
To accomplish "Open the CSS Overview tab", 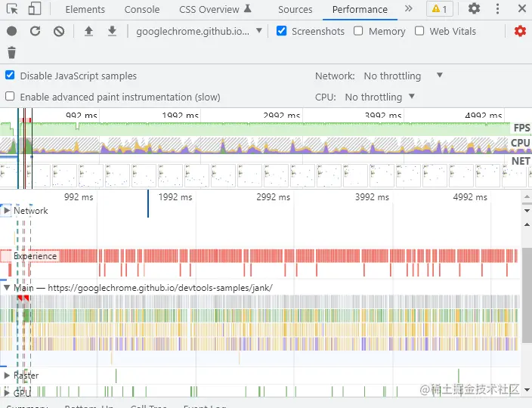I will [x=215, y=10].
